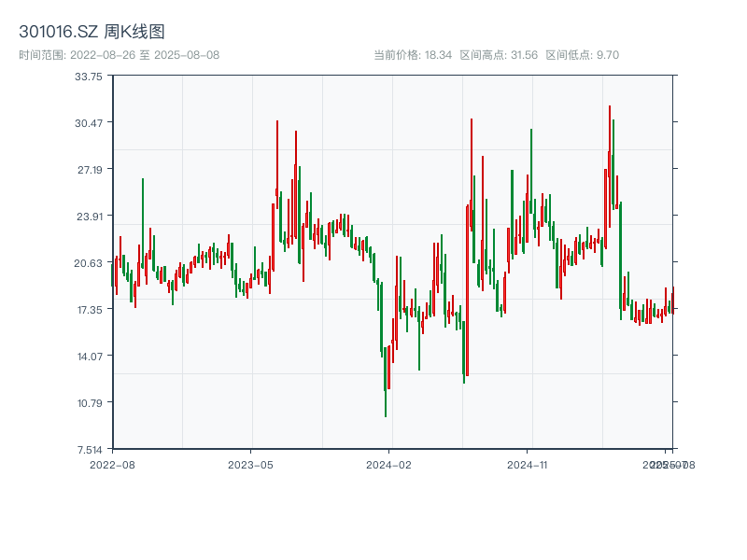Click the y-axis label 23.91
Viewport: 747px width, 560px height.
(90, 217)
